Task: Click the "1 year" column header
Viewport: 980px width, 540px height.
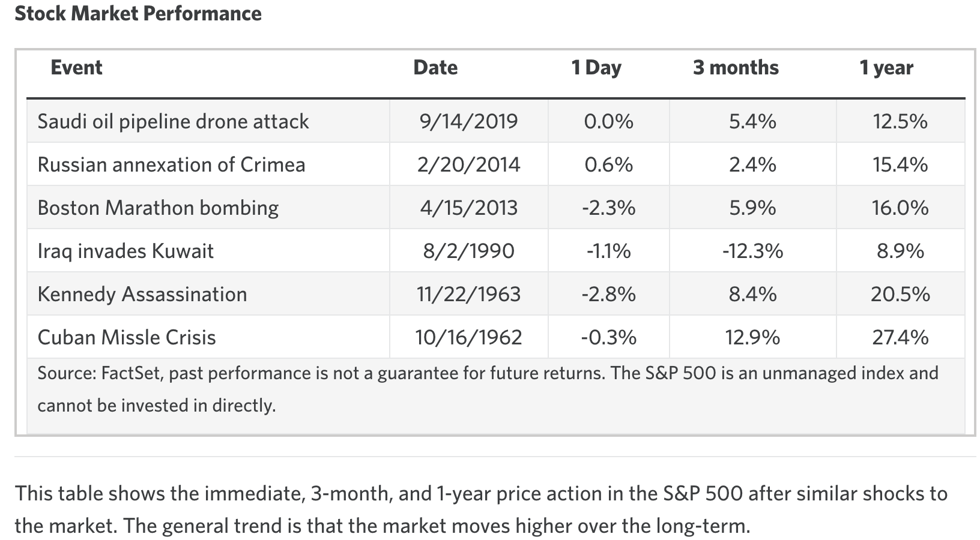Action: tap(886, 68)
